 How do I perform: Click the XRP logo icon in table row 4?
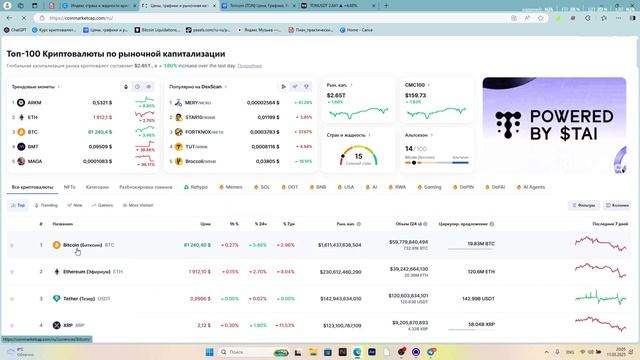(x=57, y=325)
